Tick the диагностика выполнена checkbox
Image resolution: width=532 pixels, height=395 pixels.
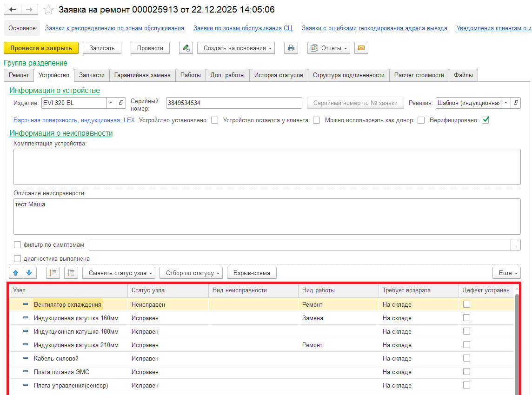coord(18,258)
